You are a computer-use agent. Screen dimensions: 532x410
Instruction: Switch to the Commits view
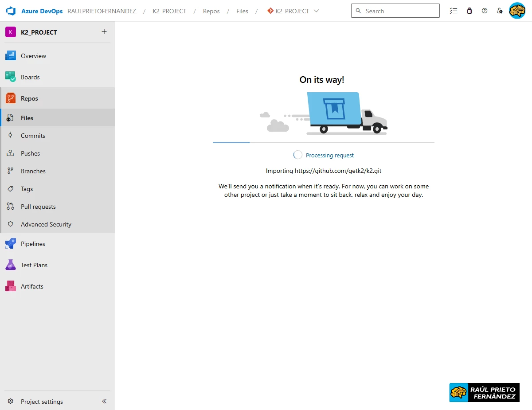click(x=33, y=135)
